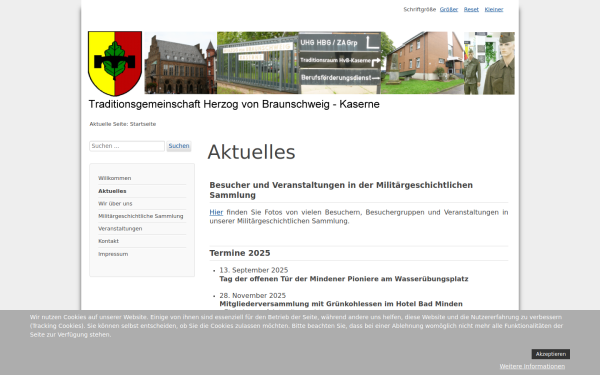Click Besucher und Veranstaltungen article heading
The image size is (600, 375).
(x=341, y=190)
